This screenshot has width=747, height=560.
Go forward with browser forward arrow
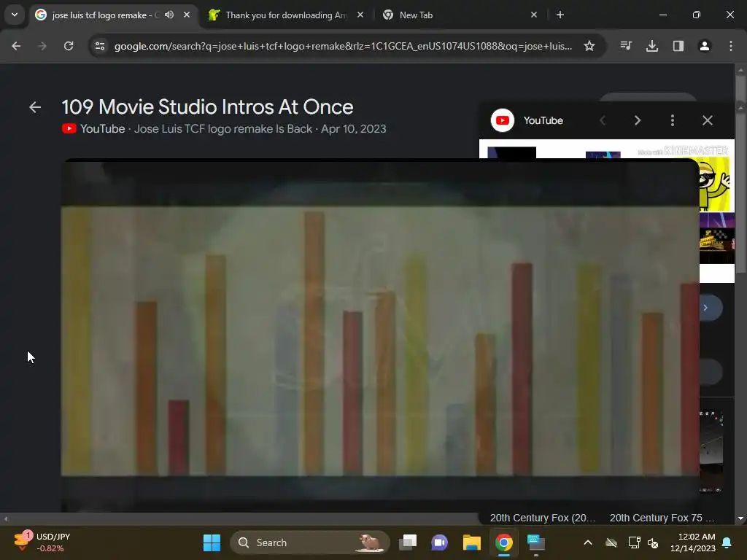point(42,46)
